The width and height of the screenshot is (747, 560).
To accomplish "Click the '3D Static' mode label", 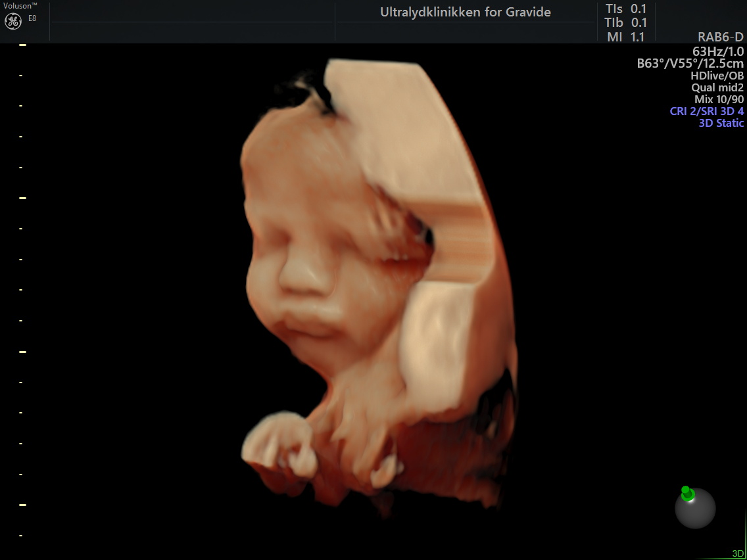I will point(721,123).
